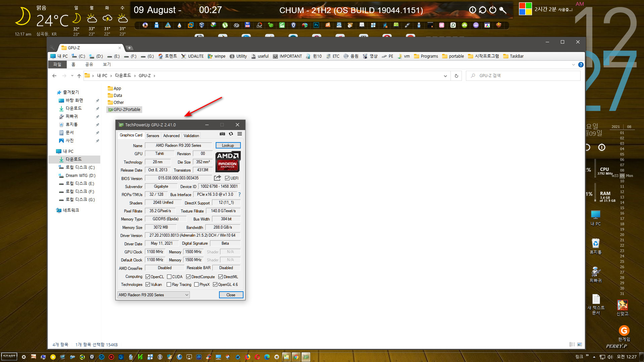Screen dimensions: 644x362
Task: Click the START button on taskbar
Action: pyautogui.click(x=9, y=357)
